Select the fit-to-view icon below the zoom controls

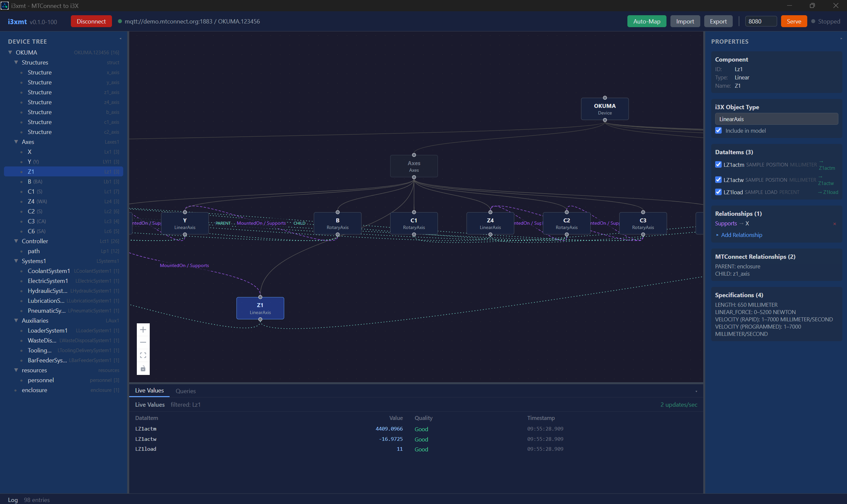coord(143,355)
